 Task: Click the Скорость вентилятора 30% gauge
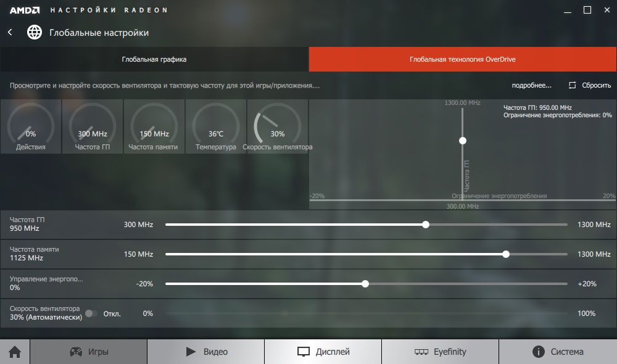click(x=278, y=126)
